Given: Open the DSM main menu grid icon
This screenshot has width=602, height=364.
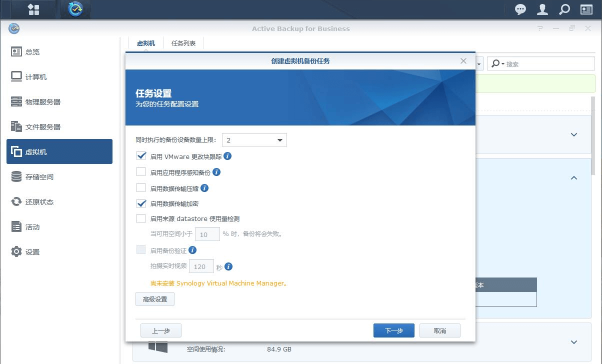Looking at the screenshot, I should [33, 9].
